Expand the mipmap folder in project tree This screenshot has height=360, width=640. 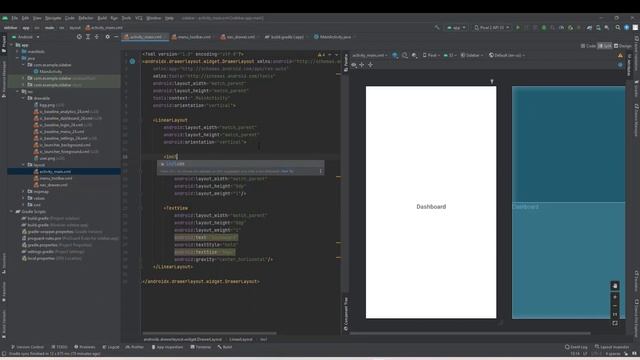24,191
